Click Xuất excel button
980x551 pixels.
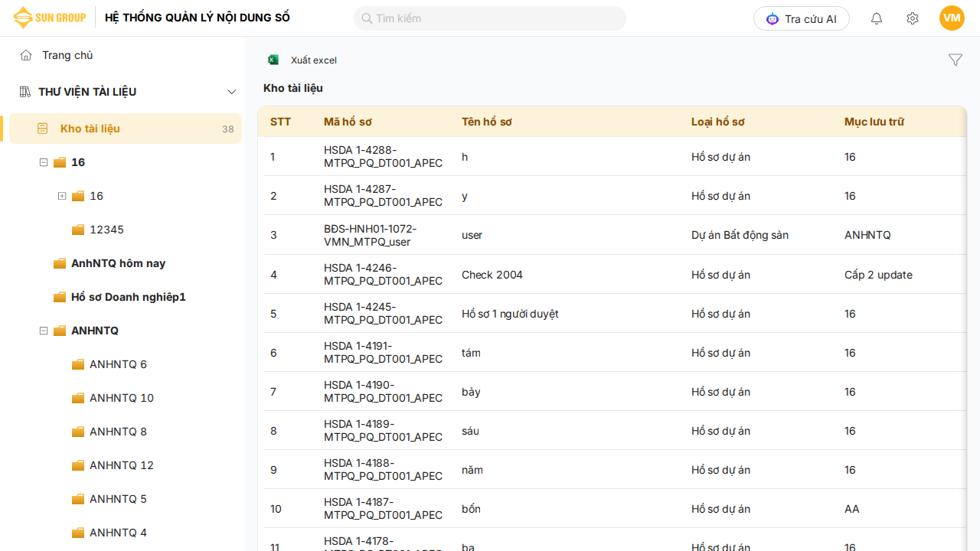[303, 60]
